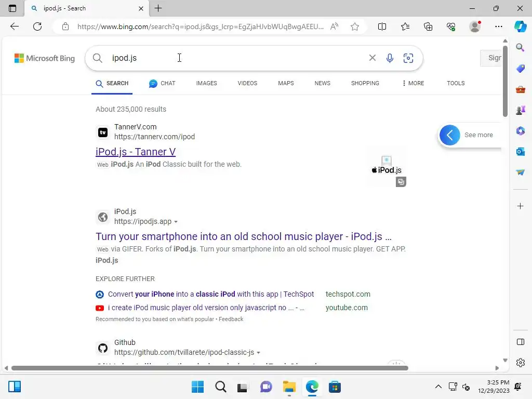The height and width of the screenshot is (399, 532).
Task: Click the Sign in button
Action: point(491,58)
